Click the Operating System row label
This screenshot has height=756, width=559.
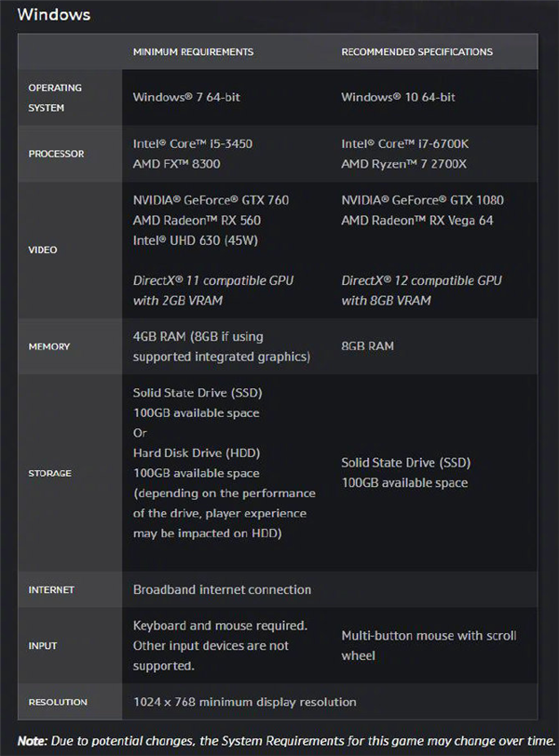pos(54,98)
